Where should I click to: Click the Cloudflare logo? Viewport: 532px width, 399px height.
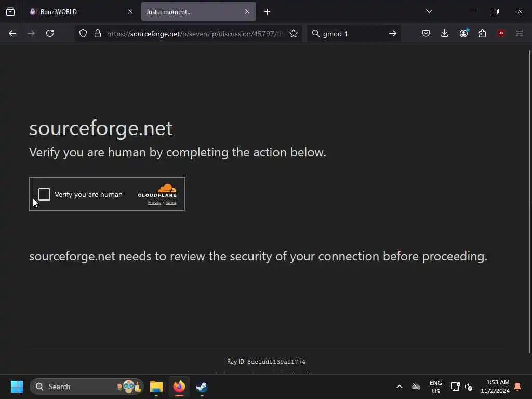tap(157, 191)
